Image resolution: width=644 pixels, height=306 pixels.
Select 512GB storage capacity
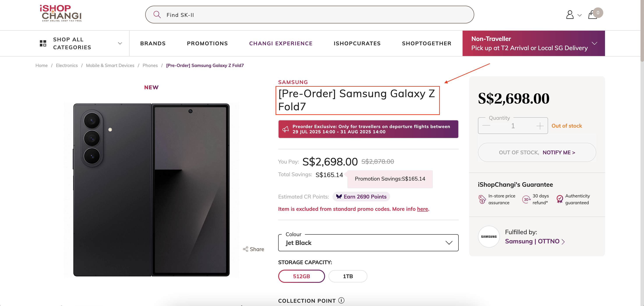(301, 276)
